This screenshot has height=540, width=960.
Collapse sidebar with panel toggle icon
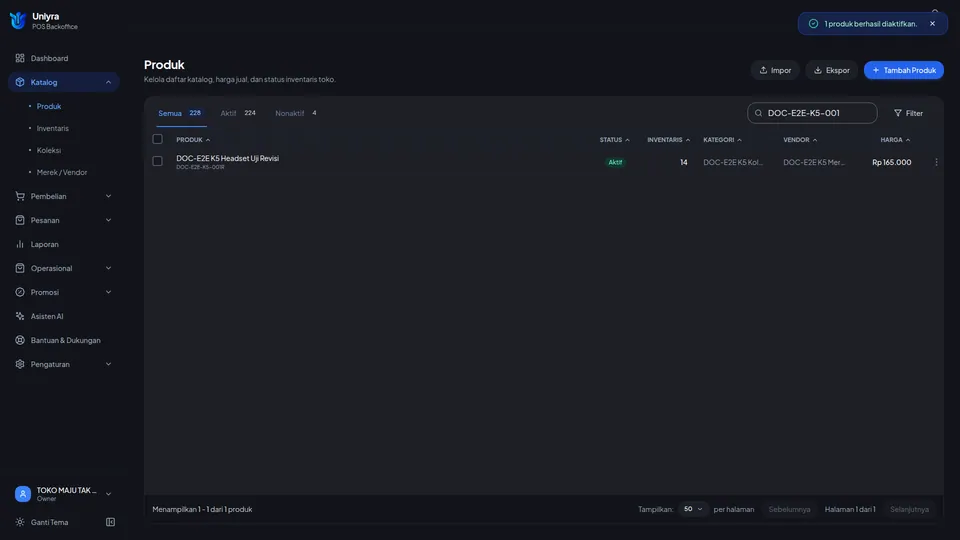110,522
